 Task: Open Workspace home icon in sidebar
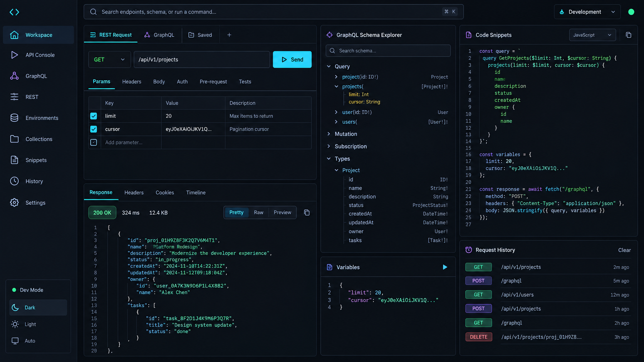pyautogui.click(x=14, y=35)
